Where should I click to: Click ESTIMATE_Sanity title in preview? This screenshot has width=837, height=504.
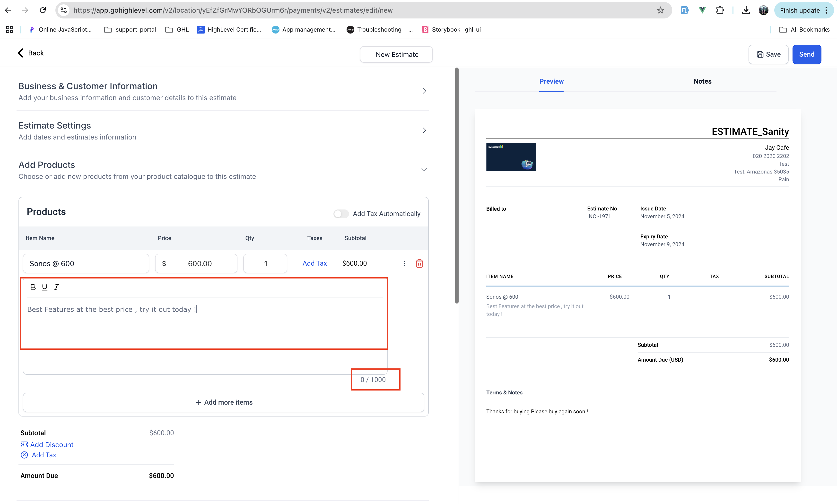click(750, 131)
